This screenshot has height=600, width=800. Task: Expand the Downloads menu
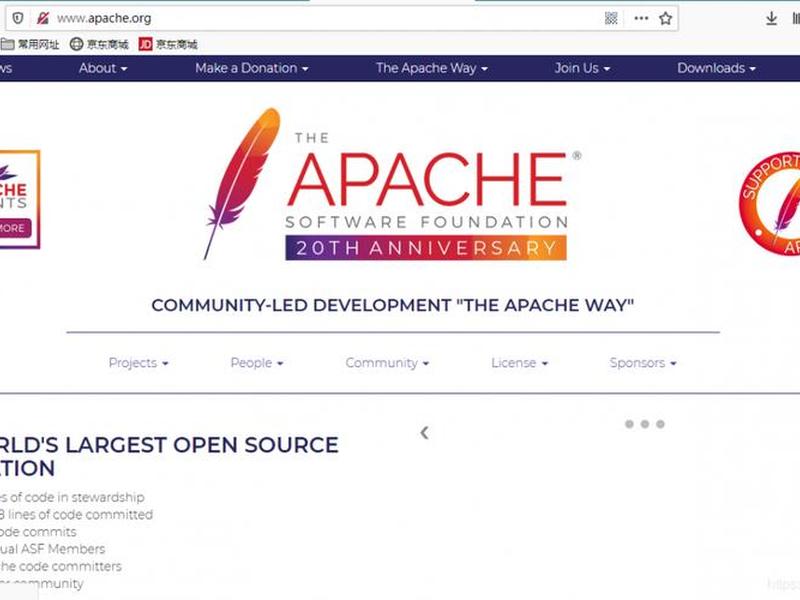click(x=716, y=68)
